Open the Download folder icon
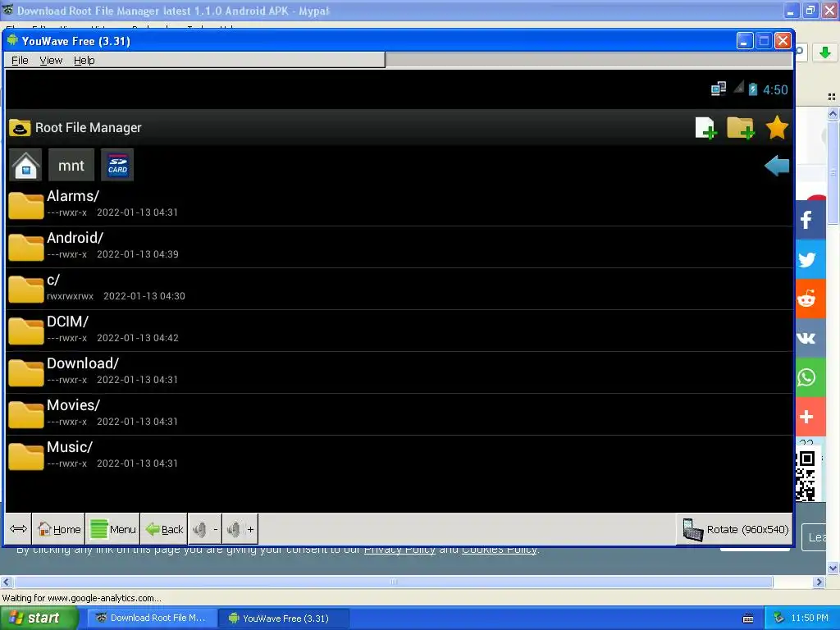 [25, 372]
